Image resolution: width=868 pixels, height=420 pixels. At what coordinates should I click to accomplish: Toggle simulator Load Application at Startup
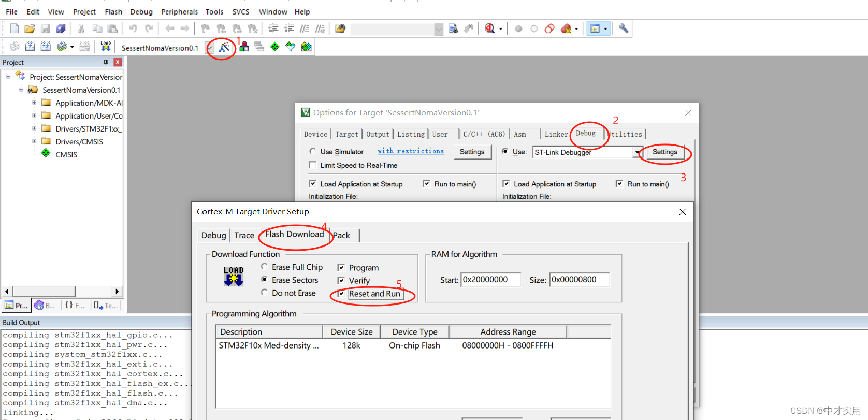[x=313, y=183]
